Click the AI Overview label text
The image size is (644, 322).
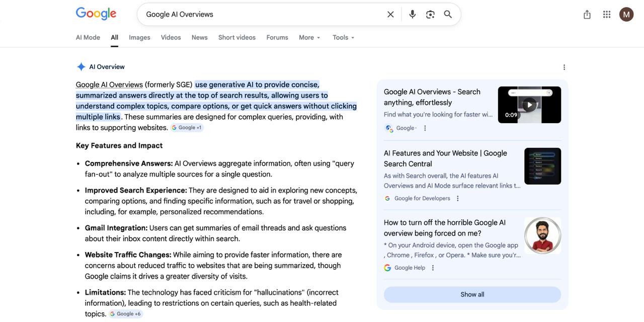[107, 67]
